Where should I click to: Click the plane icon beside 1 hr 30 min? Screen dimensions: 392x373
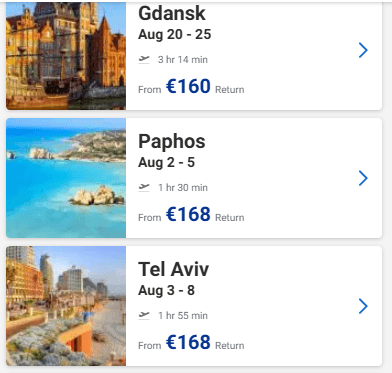144,188
